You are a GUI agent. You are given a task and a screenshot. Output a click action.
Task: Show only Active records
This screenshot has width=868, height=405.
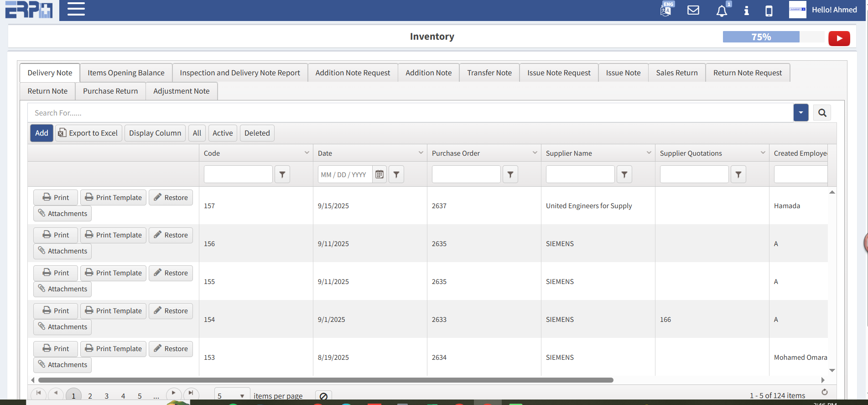point(223,133)
